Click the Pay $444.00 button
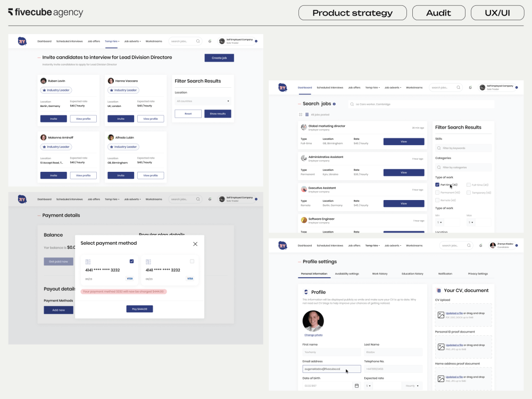532x399 pixels. click(x=140, y=309)
